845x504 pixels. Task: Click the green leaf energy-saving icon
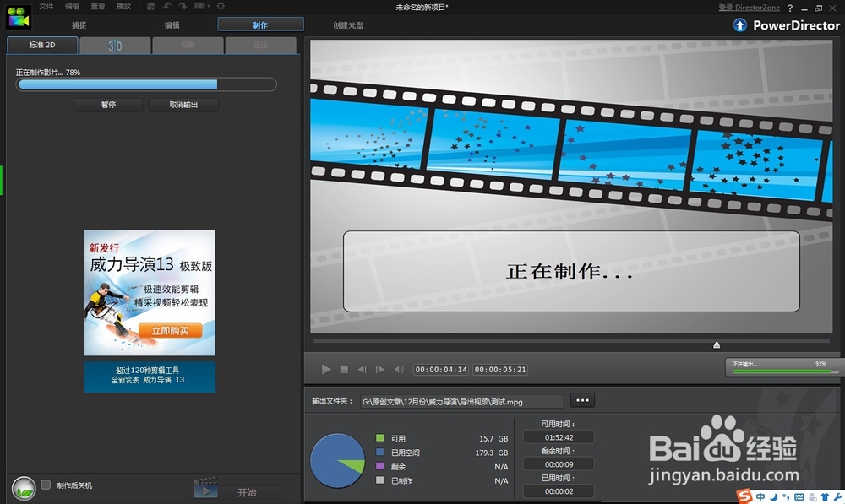[24, 489]
